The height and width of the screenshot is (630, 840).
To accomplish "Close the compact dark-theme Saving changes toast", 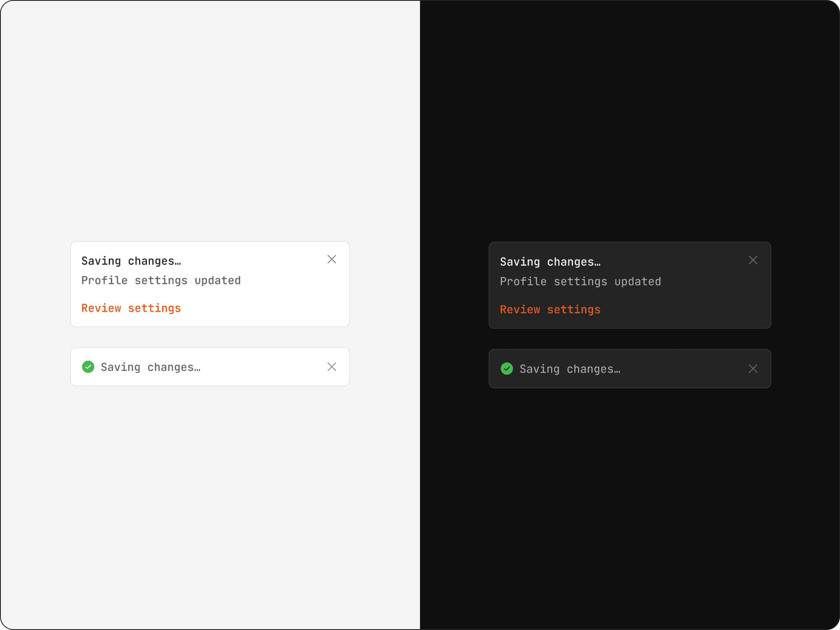I will click(753, 369).
